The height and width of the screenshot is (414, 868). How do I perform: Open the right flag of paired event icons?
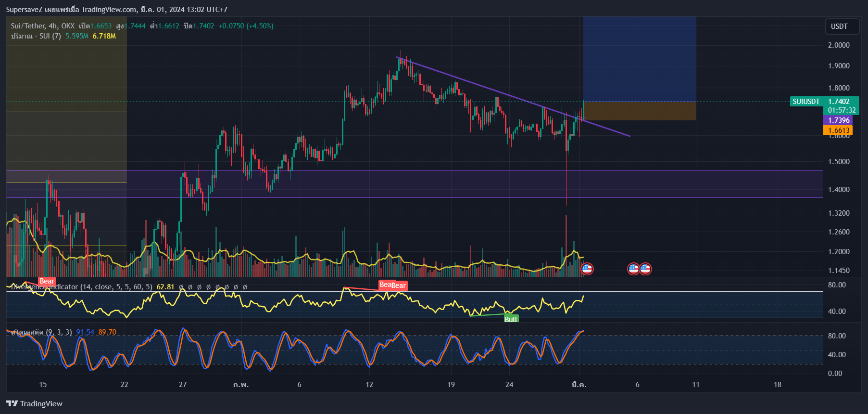tap(645, 269)
